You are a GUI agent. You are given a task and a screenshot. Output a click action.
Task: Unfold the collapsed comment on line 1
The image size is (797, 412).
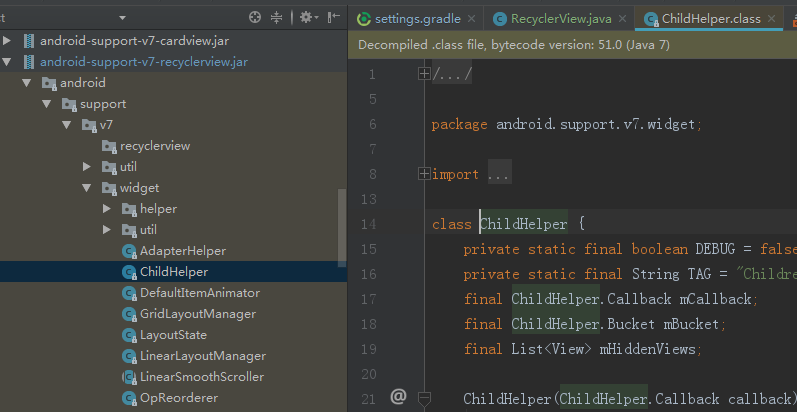tap(424, 74)
